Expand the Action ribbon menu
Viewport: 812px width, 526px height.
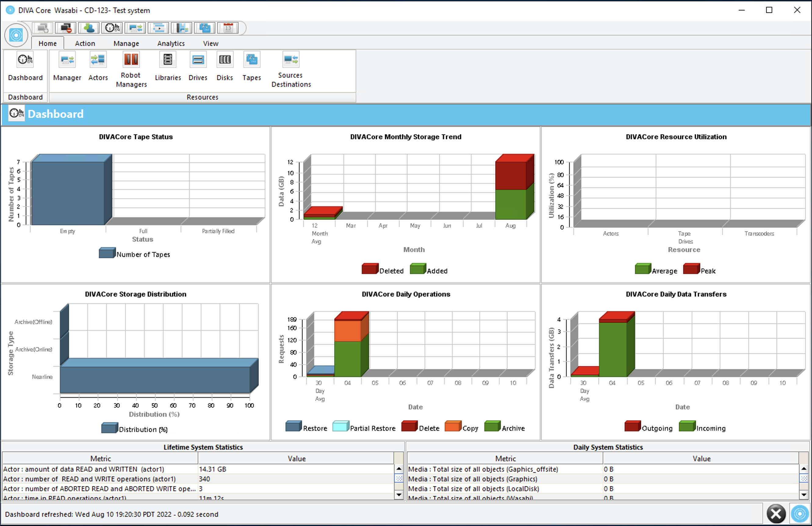[84, 43]
